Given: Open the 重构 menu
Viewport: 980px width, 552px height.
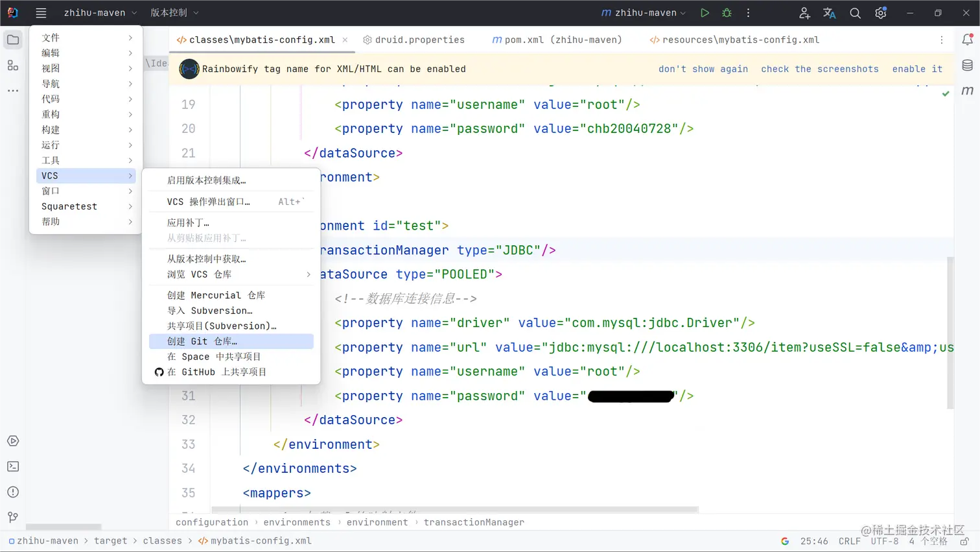Looking at the screenshot, I should tap(86, 114).
